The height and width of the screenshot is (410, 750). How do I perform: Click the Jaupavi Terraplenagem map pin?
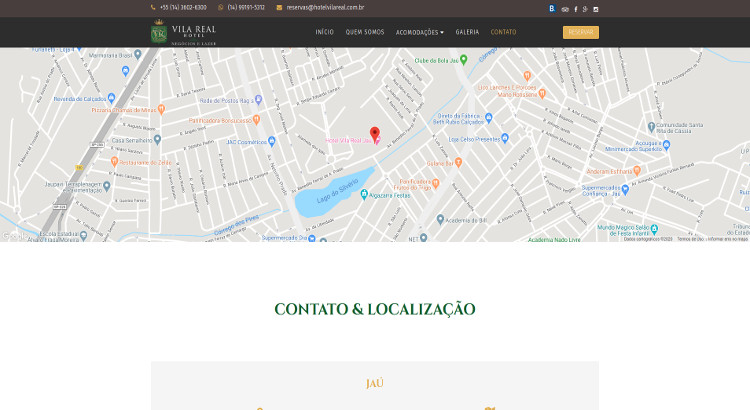coord(107,187)
